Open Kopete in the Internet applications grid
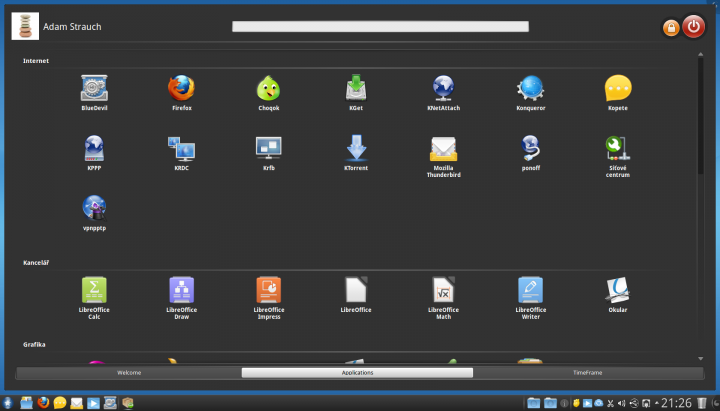Image resolution: width=720 pixels, height=411 pixels. pos(618,92)
